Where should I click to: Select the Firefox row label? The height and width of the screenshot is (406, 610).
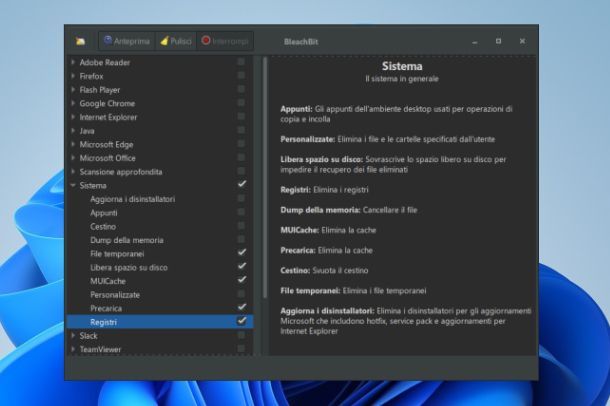(x=91, y=76)
